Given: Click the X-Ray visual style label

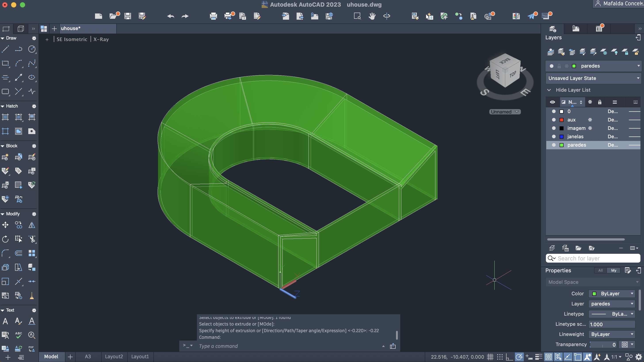Looking at the screenshot, I should (x=101, y=39).
